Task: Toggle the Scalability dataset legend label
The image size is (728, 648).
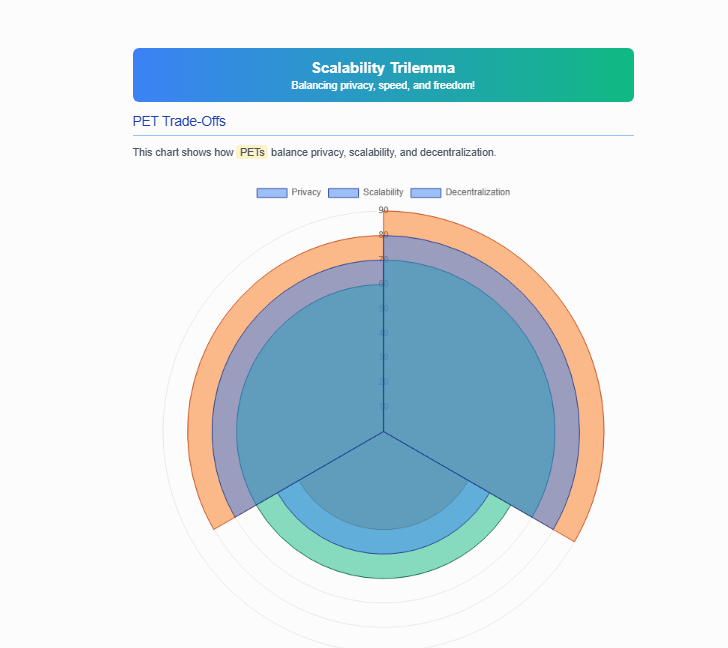Action: coord(383,192)
